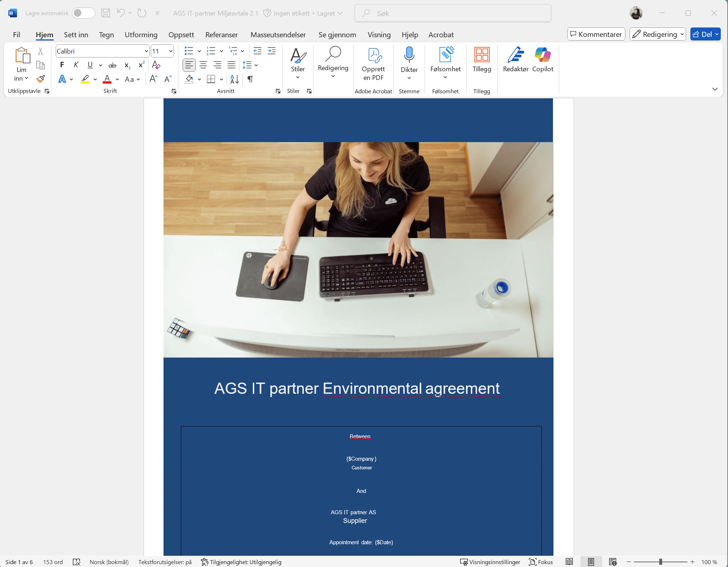Expand the numbered list dropdown arrow
Screen dimensions: 728x567
[221, 51]
